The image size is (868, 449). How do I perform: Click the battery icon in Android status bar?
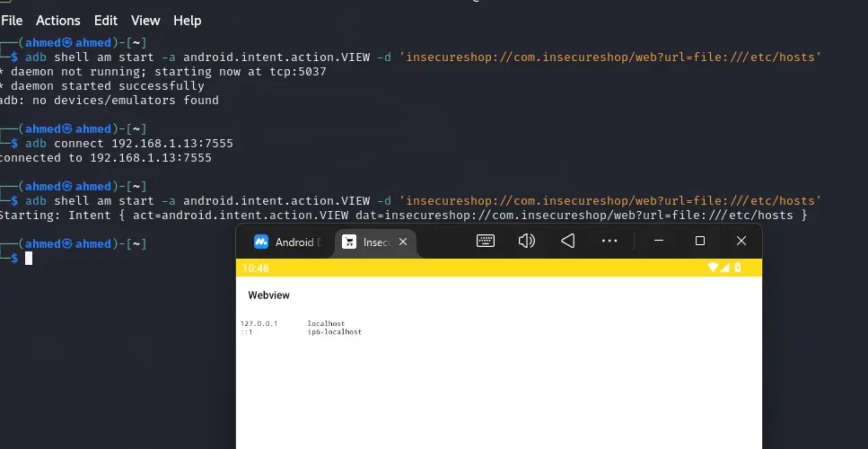[737, 268]
